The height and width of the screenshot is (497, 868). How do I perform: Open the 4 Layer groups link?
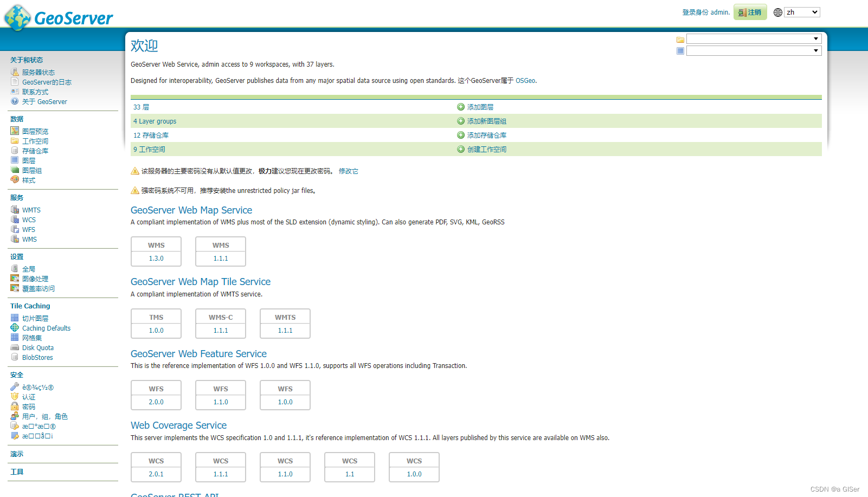[155, 121]
